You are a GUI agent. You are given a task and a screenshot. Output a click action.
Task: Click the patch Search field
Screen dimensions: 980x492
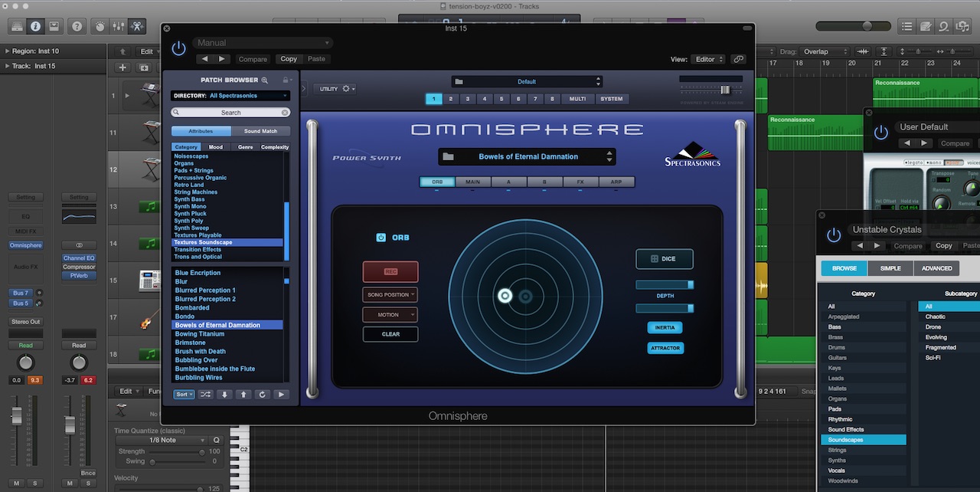(230, 113)
